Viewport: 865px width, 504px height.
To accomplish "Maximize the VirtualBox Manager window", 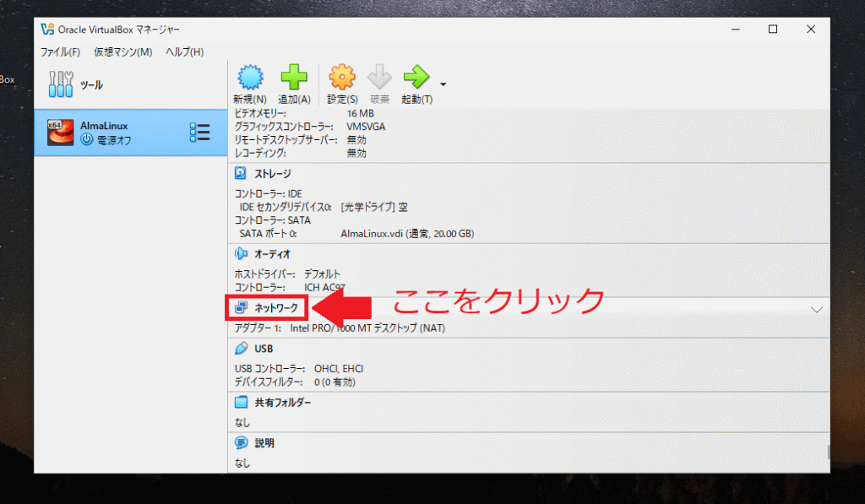I will pyautogui.click(x=773, y=30).
